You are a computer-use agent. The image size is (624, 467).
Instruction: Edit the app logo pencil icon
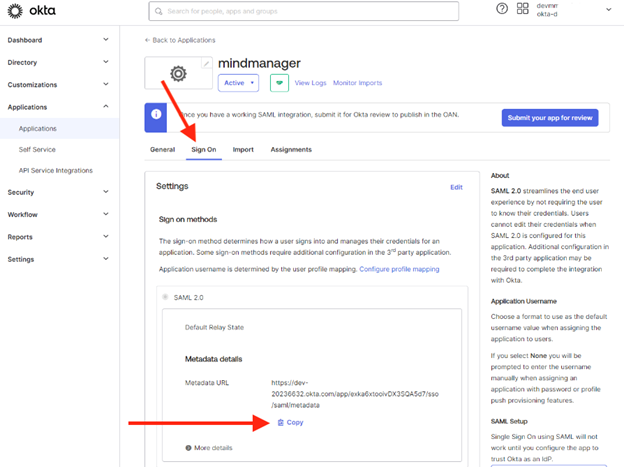coord(207,63)
